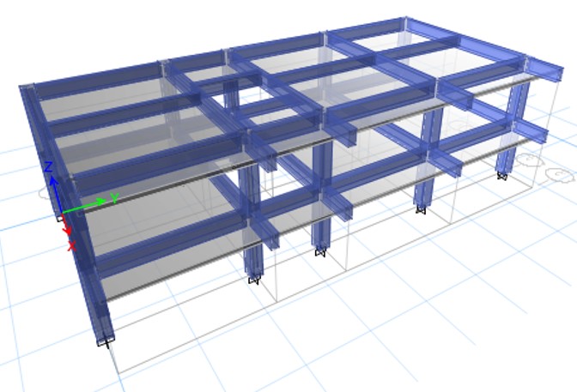This screenshot has height=392, width=577.
Task: Select the fourth support from the left on the front row
Action: click(x=421, y=208)
